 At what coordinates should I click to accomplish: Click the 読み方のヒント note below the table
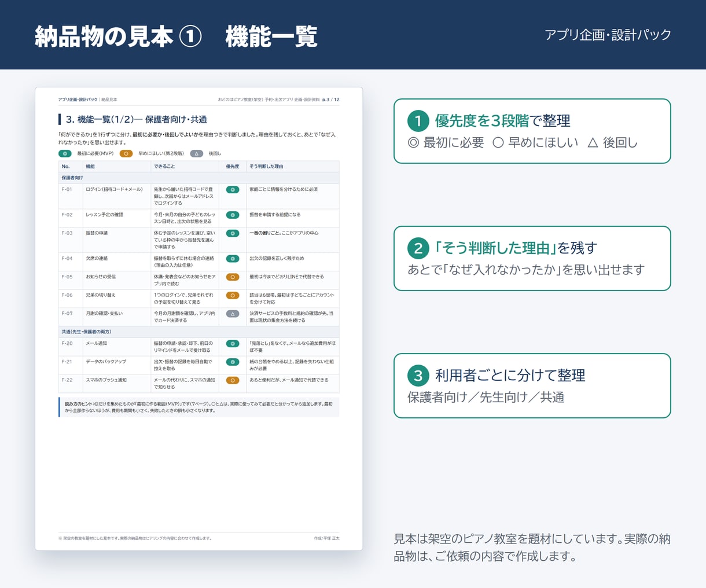tap(198, 407)
